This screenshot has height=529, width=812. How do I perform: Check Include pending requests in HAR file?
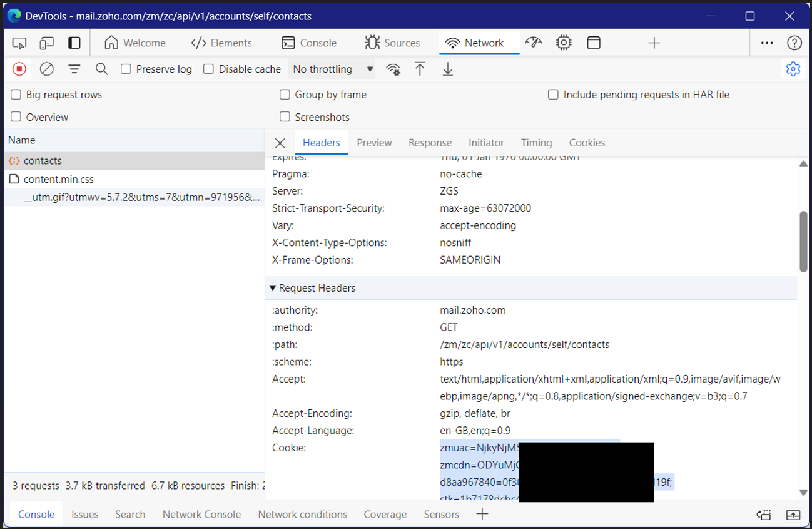point(553,95)
